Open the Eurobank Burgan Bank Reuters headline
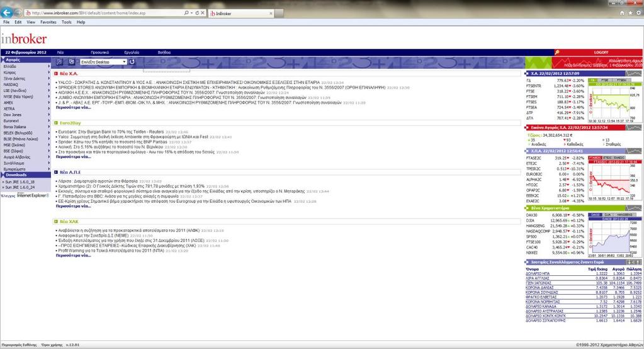 tap(111, 132)
